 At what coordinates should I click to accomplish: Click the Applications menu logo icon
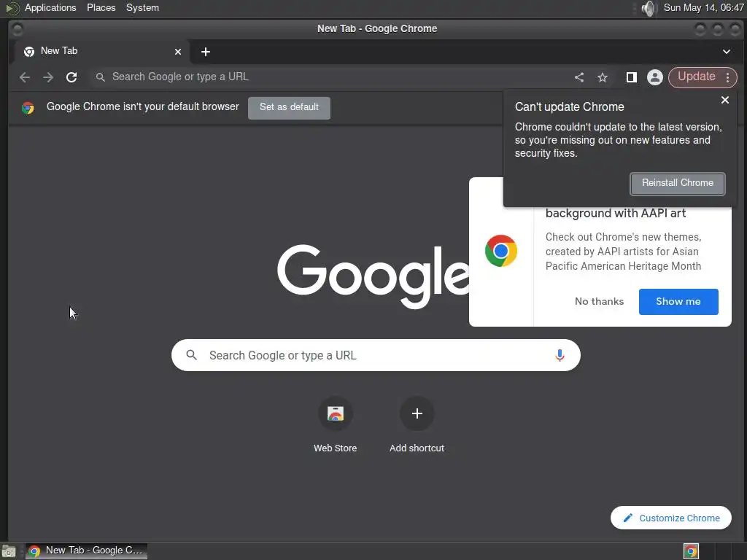[12, 8]
